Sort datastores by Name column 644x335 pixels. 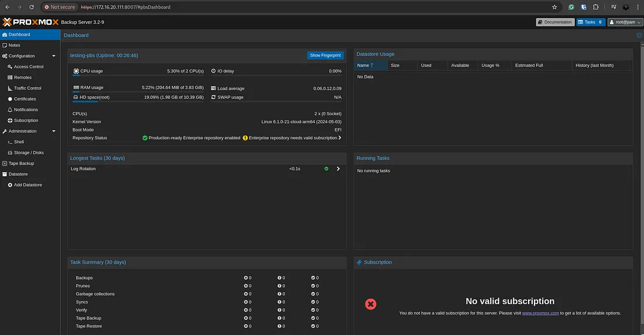click(x=371, y=65)
